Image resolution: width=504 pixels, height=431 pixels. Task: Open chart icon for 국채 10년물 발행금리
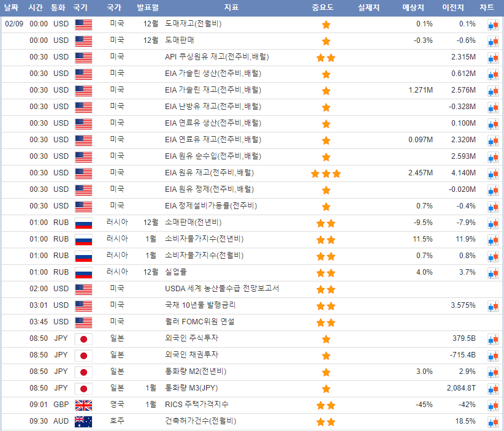point(493,306)
